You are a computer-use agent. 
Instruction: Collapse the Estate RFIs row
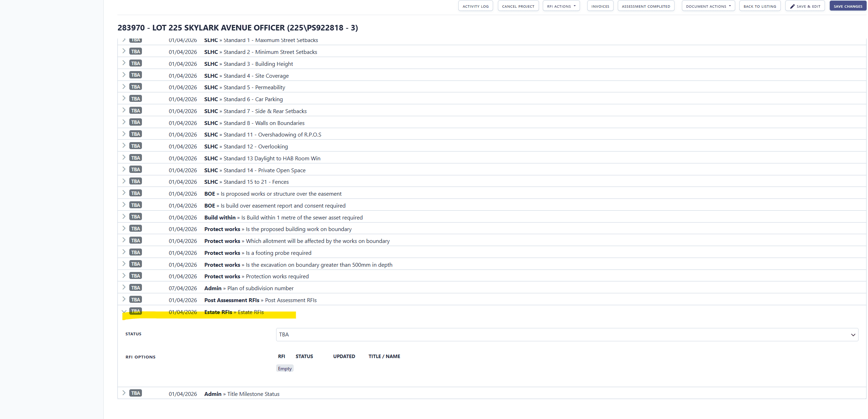pyautogui.click(x=124, y=311)
